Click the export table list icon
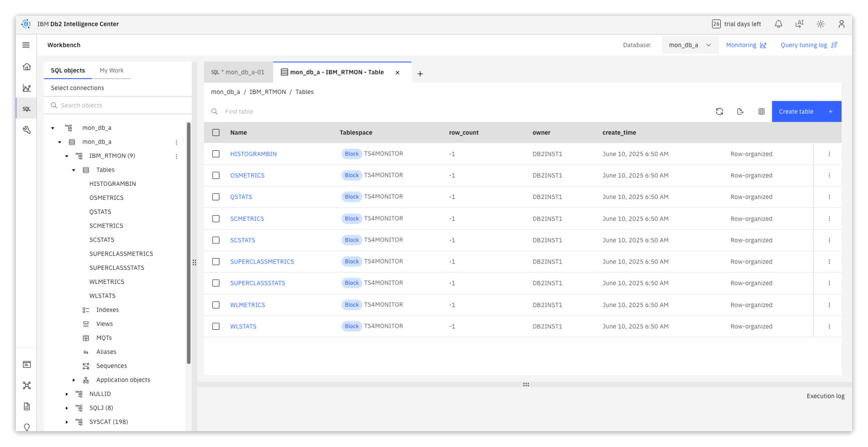Screen dimensions: 868x447 coord(740,111)
